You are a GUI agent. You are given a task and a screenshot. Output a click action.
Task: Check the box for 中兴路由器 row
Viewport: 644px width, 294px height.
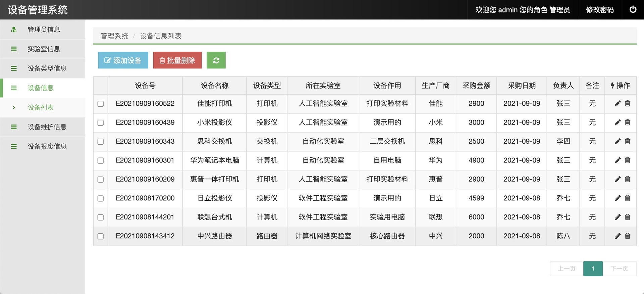pyautogui.click(x=101, y=236)
